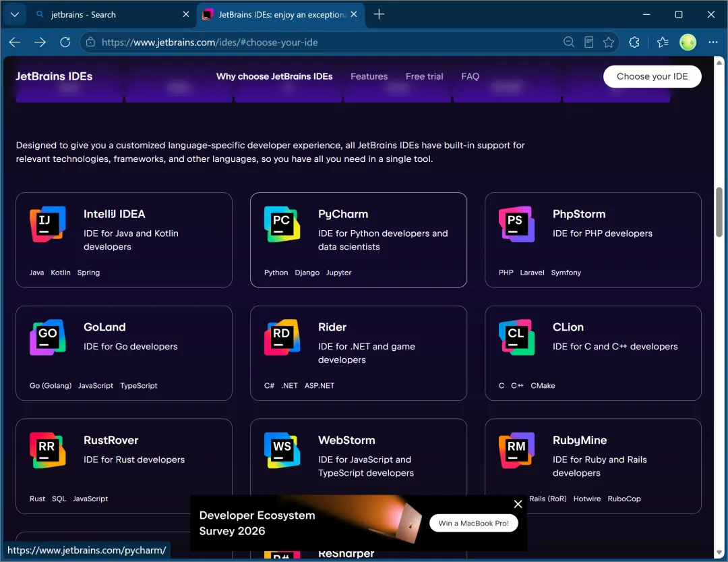Click the Rider RD logo icon
The height and width of the screenshot is (562, 728).
tap(282, 337)
